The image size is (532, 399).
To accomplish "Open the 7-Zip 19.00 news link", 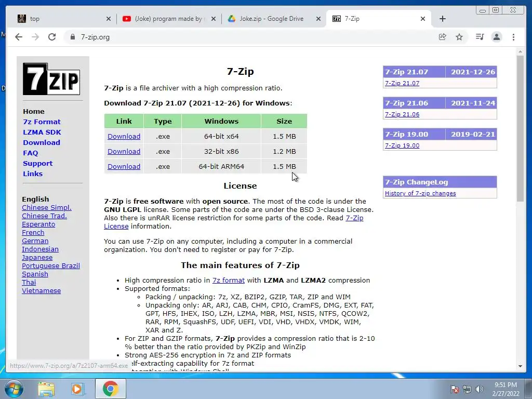I will [x=402, y=145].
